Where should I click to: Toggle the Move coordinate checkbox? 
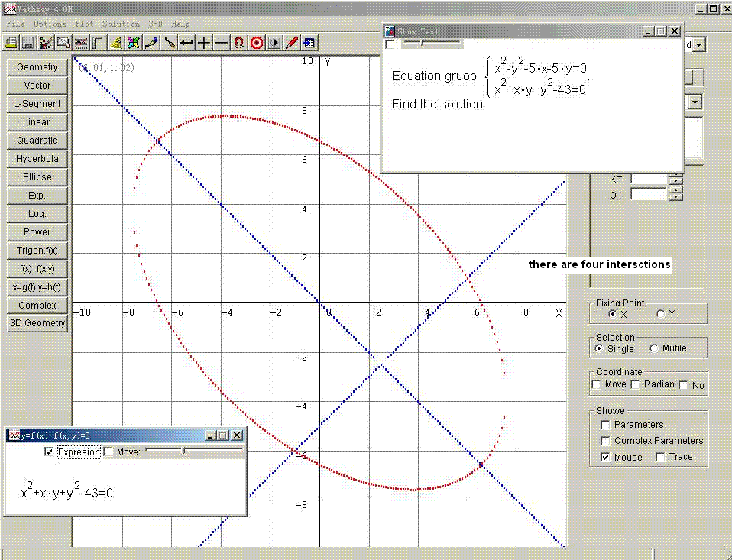tap(596, 384)
